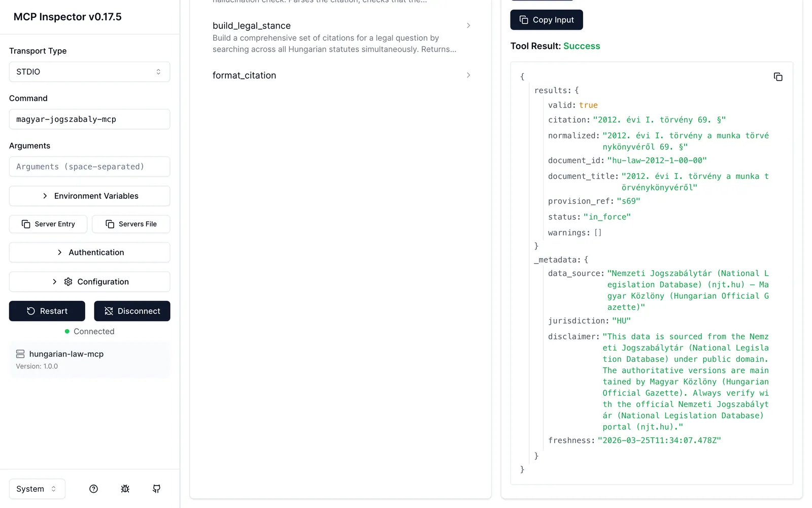Screen dimensions: 812x508
Task: Open the Transport Type STDIO dropdown
Action: (x=89, y=72)
